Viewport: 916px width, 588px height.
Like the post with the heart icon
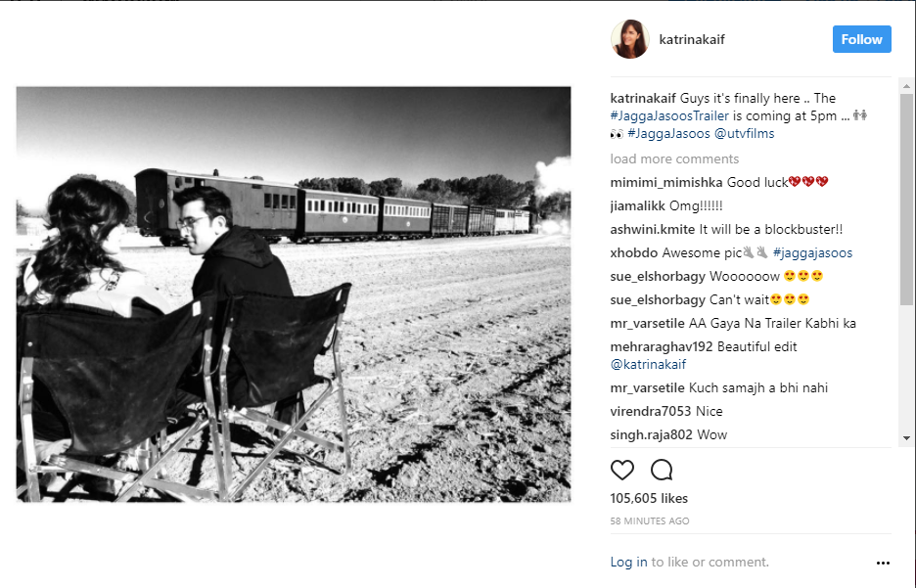(x=622, y=470)
